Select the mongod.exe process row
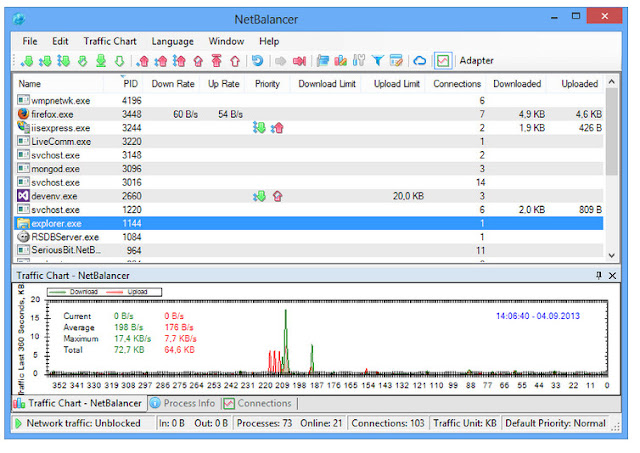 [x=309, y=169]
